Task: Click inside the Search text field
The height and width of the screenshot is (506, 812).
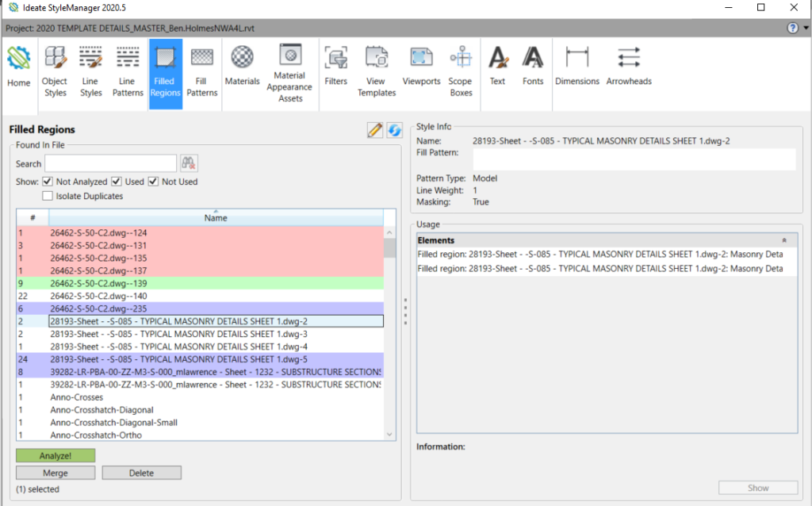Action: coord(110,163)
